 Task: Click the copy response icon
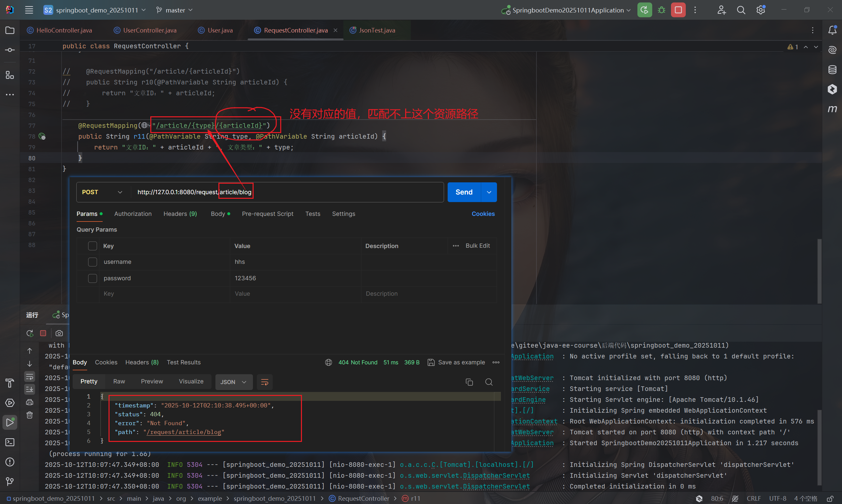coord(469,382)
